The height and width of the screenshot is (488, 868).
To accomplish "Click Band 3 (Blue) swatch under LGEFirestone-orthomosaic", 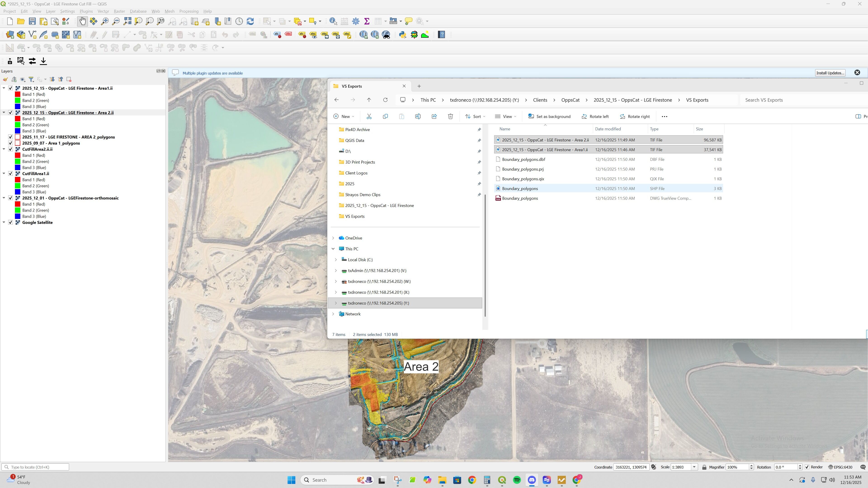I will (x=18, y=217).
